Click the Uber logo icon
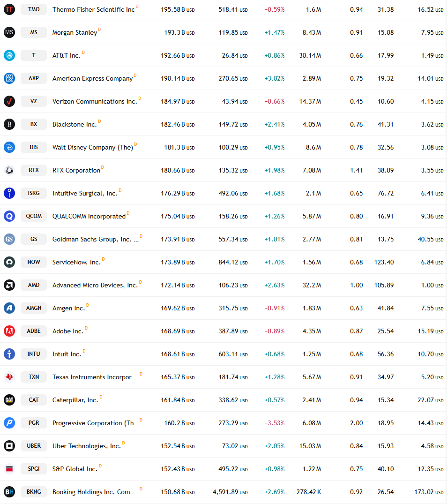 (9, 446)
